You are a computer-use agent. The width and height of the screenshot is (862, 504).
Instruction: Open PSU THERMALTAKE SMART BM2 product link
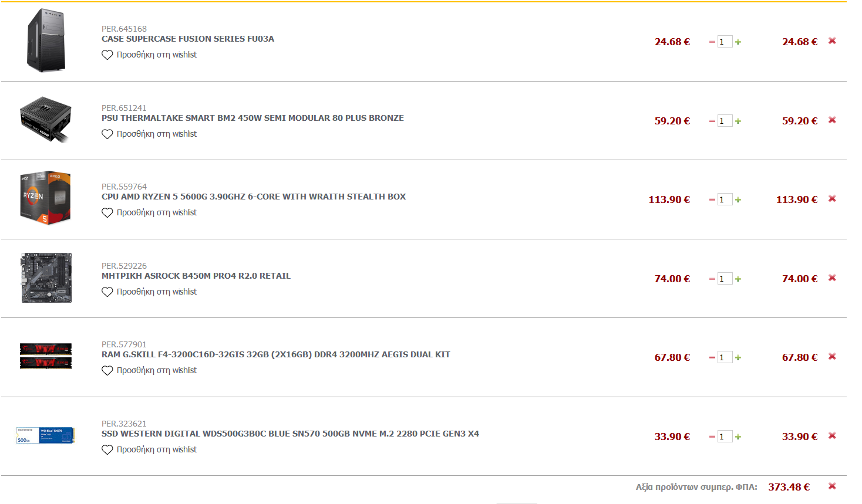252,118
